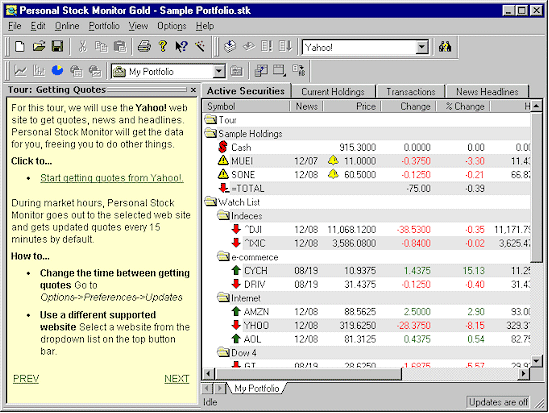This screenshot has width=549, height=413.
Task: Open the Yahoo! website dropdown
Action: pos(422,47)
